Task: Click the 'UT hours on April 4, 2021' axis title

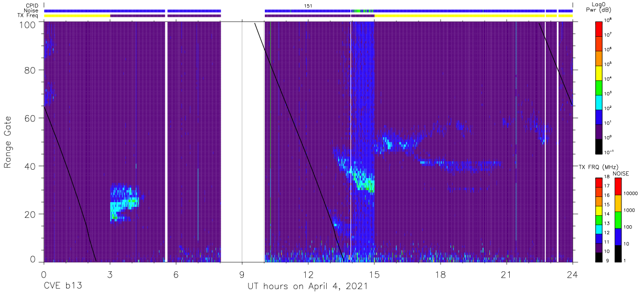Action: [x=307, y=287]
